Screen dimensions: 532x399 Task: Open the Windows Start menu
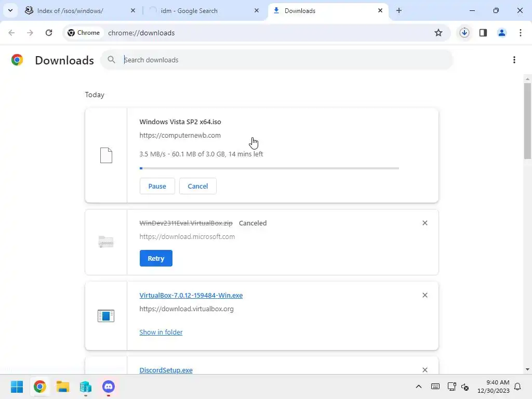tap(17, 387)
